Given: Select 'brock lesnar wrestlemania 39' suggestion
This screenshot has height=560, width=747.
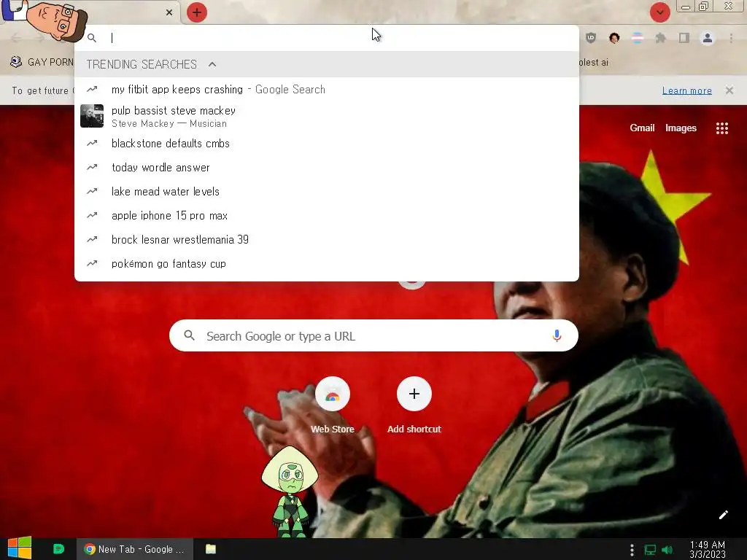Looking at the screenshot, I should click(x=327, y=239).
